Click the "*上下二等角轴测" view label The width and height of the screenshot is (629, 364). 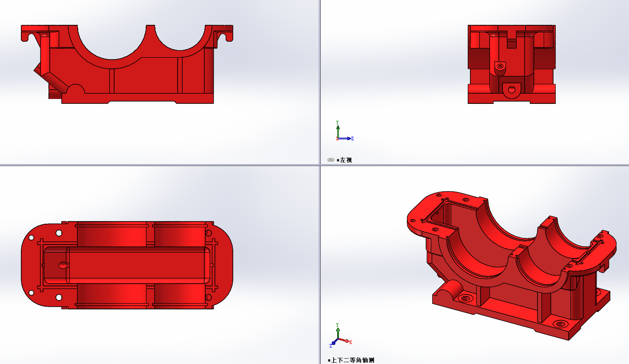351,360
